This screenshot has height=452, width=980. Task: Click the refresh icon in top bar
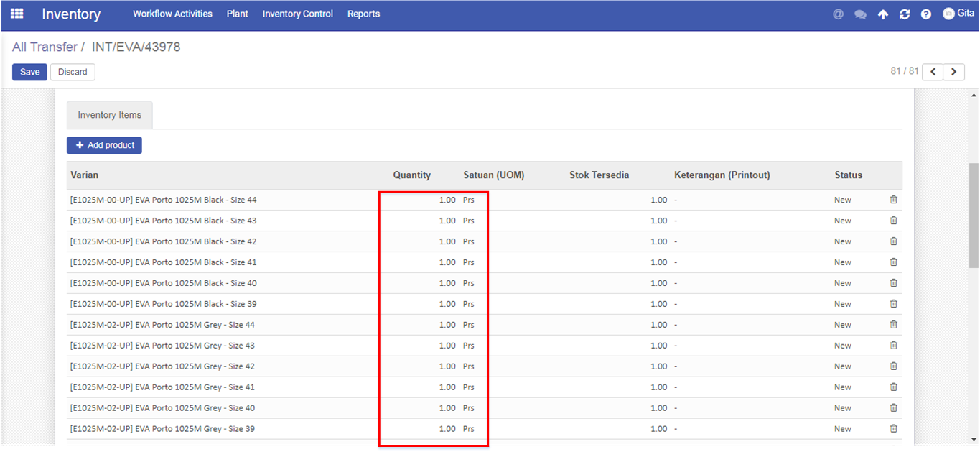[905, 14]
